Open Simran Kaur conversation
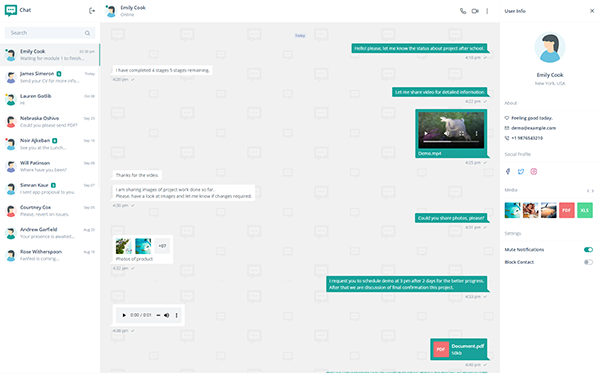The height and width of the screenshot is (375, 600). [50, 189]
